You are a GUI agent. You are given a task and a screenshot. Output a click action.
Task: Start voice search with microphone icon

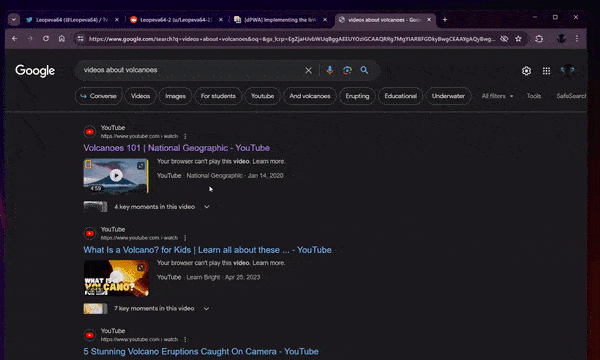point(330,70)
